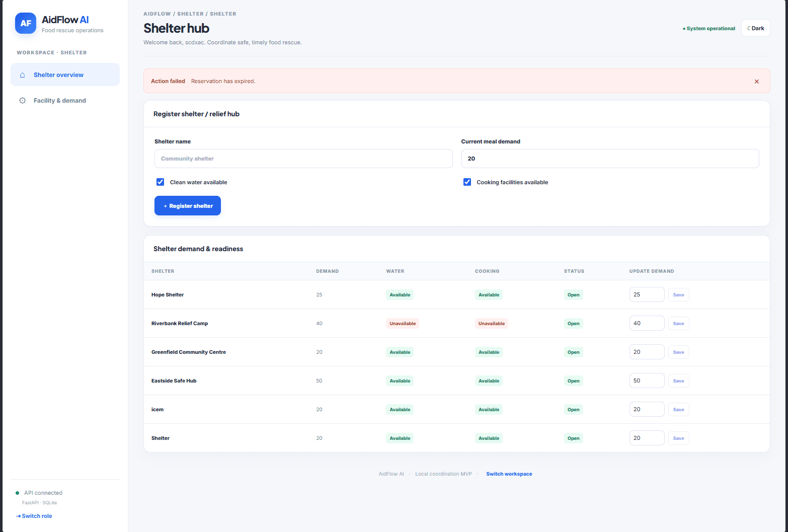The image size is (788, 532).
Task: Select Riverbank Relief Camp shelter name
Action: (x=180, y=324)
